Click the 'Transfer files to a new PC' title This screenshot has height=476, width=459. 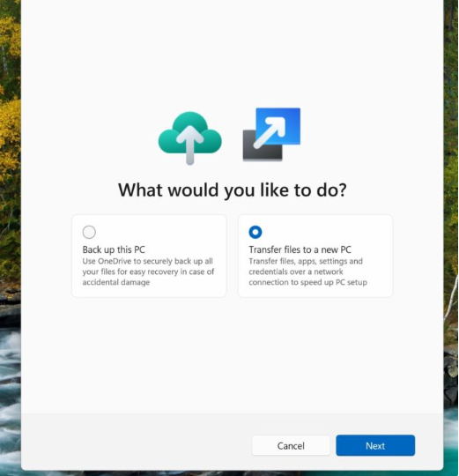coord(300,249)
